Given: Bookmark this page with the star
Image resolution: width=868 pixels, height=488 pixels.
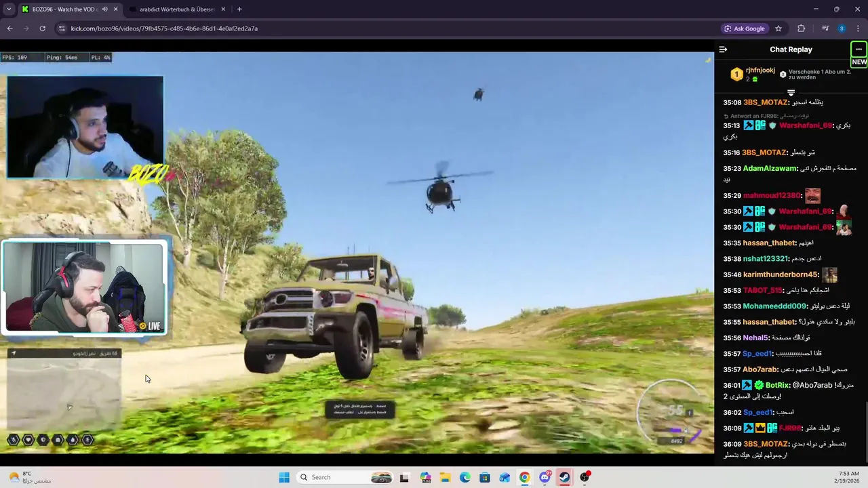Looking at the screenshot, I should coord(778,28).
